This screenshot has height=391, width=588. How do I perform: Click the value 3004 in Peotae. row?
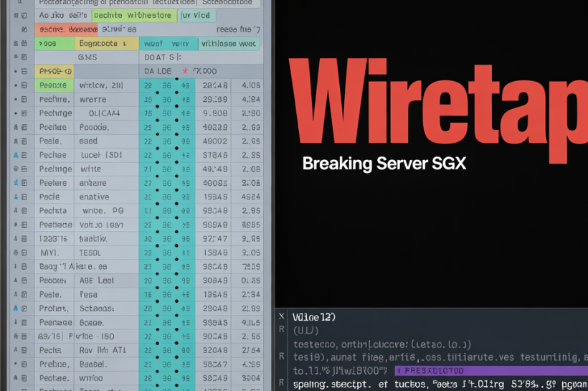click(251, 378)
